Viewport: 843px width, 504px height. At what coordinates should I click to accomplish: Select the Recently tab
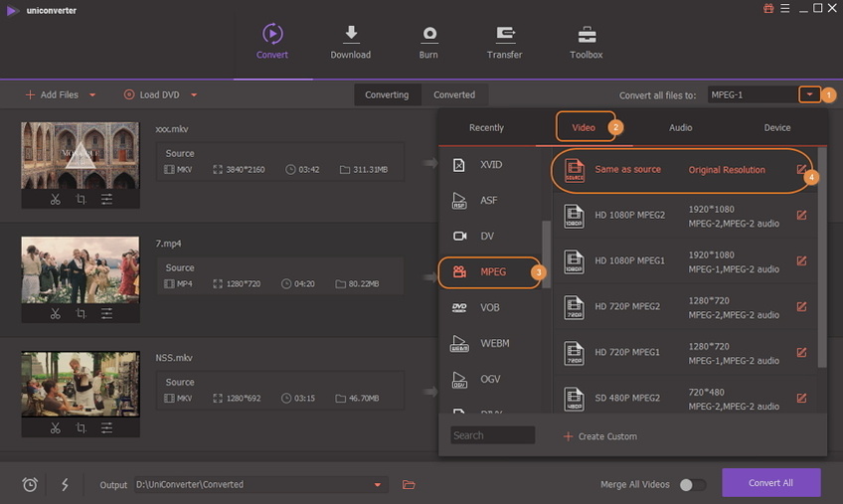click(486, 127)
